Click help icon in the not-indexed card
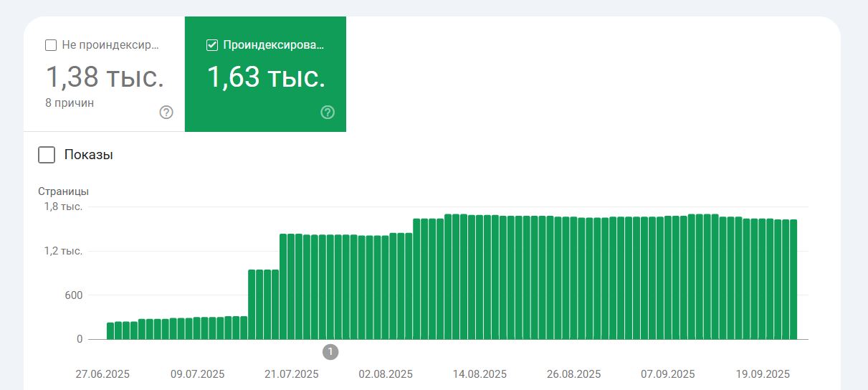The image size is (868, 390). pos(166,112)
